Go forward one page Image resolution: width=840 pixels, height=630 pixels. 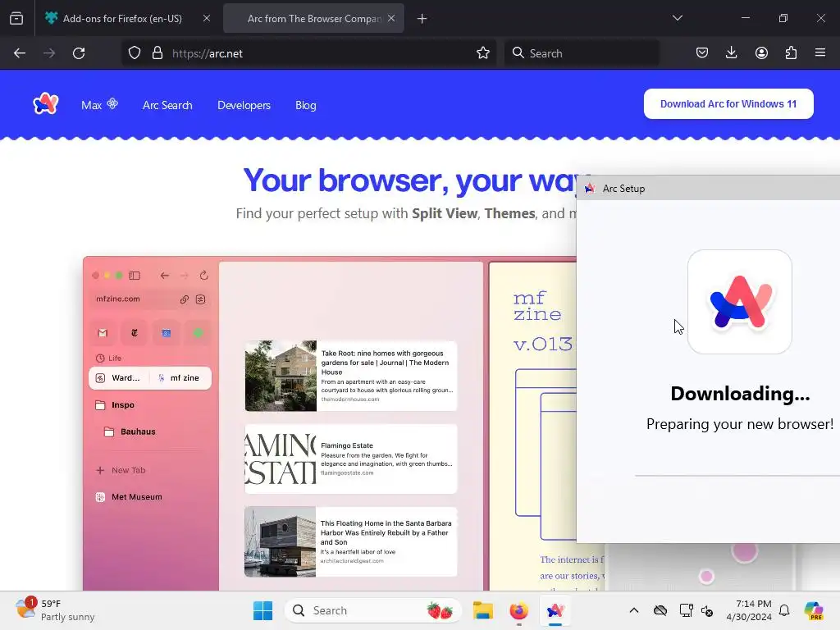pyautogui.click(x=49, y=53)
